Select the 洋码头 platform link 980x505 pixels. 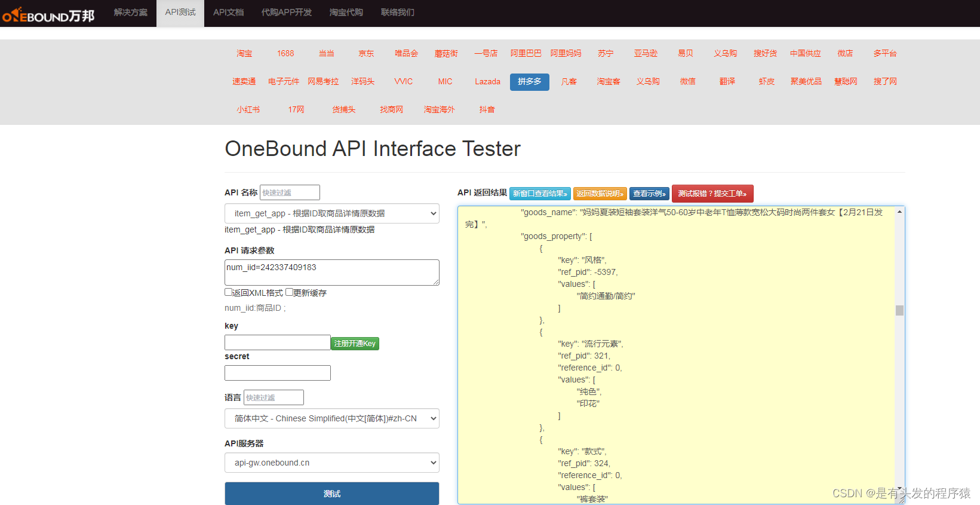click(363, 81)
